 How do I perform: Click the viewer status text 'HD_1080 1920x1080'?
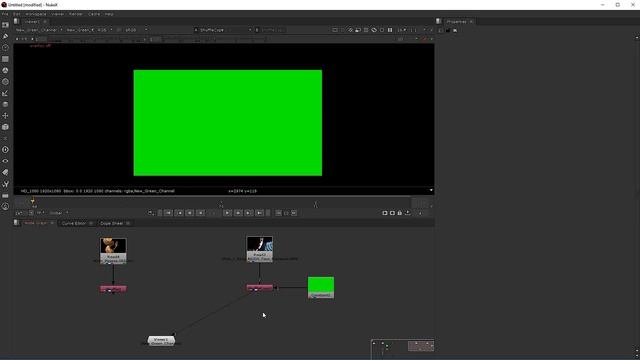pyautogui.click(x=40, y=191)
